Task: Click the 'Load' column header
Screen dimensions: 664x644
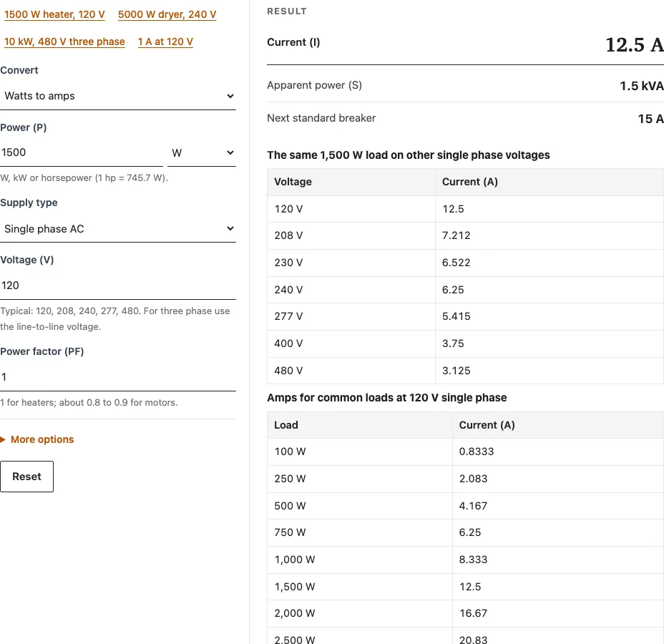Action: (x=359, y=425)
